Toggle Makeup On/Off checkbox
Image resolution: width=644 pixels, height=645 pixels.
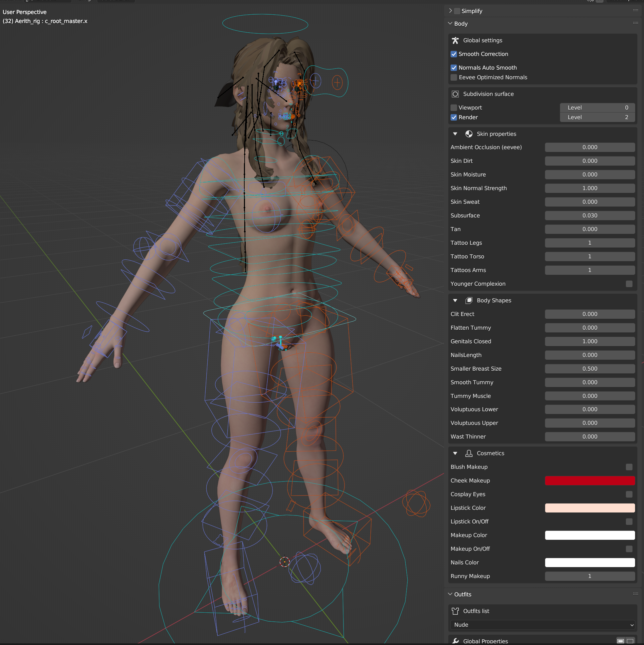pyautogui.click(x=629, y=549)
